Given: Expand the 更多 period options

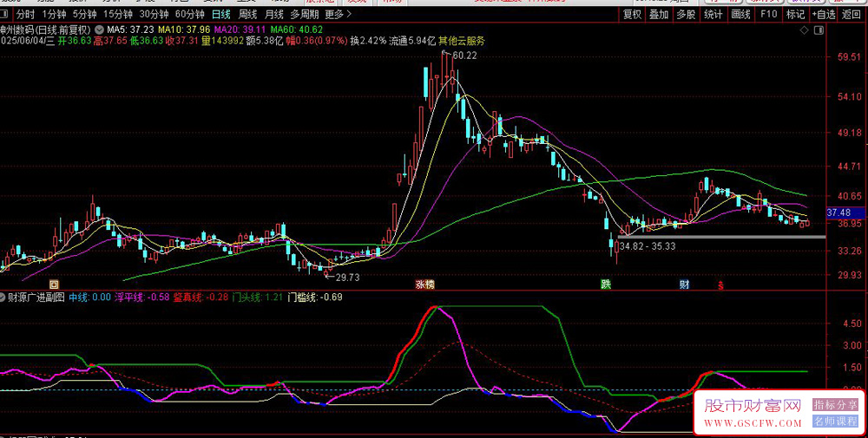Looking at the screenshot, I should [x=339, y=15].
